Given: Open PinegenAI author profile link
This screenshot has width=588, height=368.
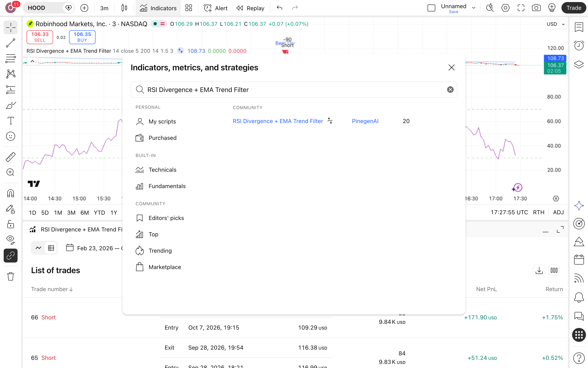Looking at the screenshot, I should point(365,121).
